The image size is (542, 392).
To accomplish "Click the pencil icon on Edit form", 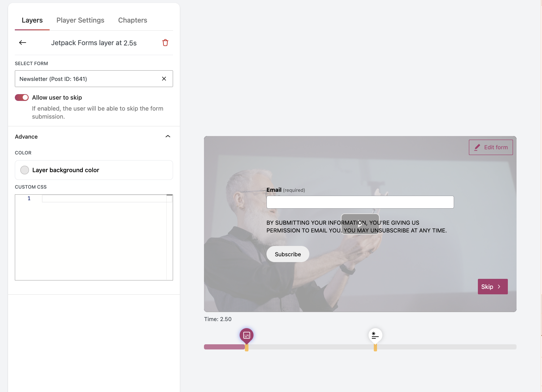I will [477, 147].
